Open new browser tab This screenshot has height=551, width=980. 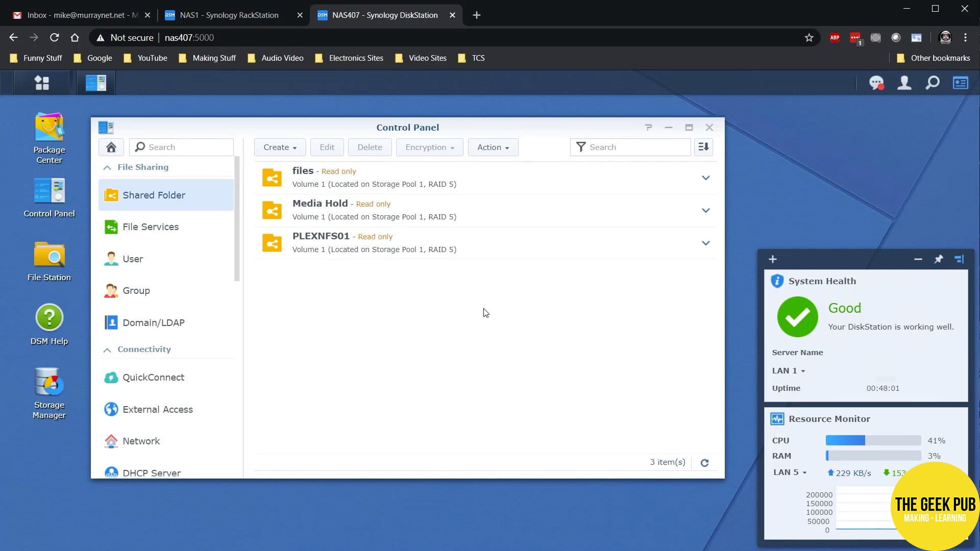pos(477,15)
